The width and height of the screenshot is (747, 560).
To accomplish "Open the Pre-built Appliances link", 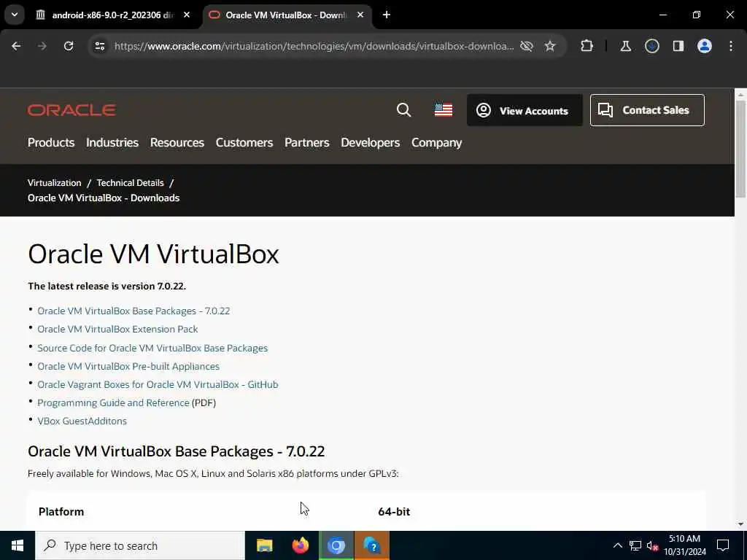I will 128,366.
